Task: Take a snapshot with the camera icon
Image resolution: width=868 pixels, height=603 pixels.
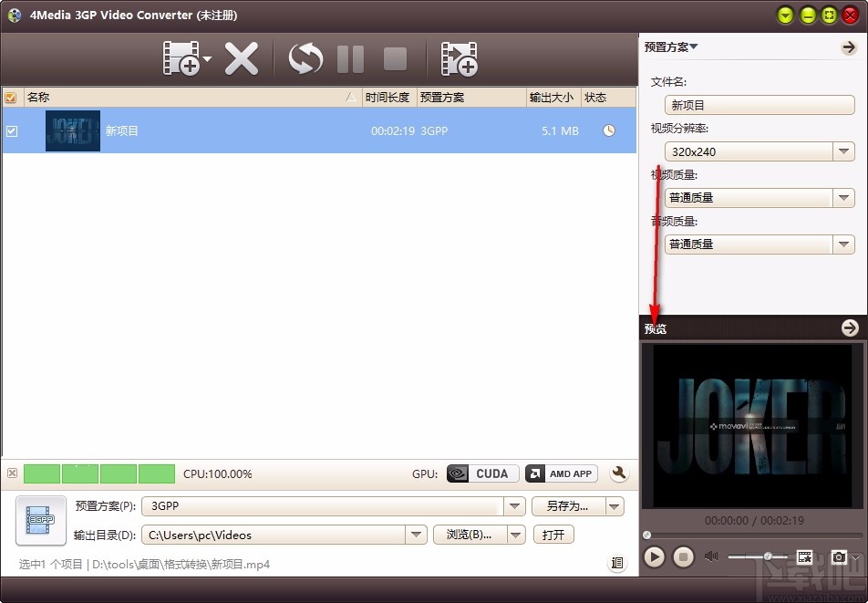Action: point(840,556)
